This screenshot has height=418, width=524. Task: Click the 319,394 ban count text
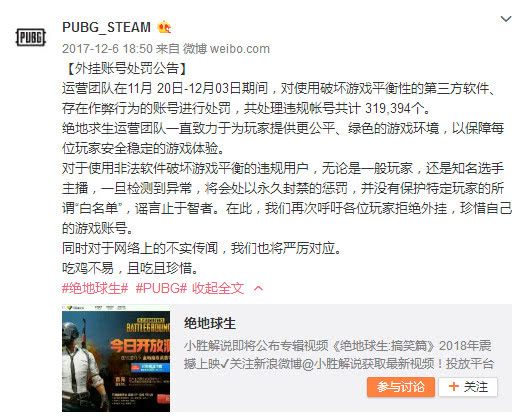coord(387,108)
